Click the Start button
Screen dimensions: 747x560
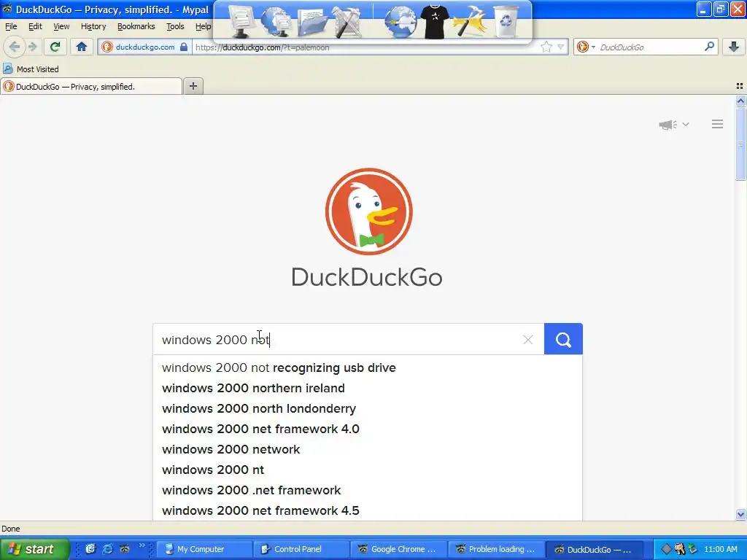[34, 549]
